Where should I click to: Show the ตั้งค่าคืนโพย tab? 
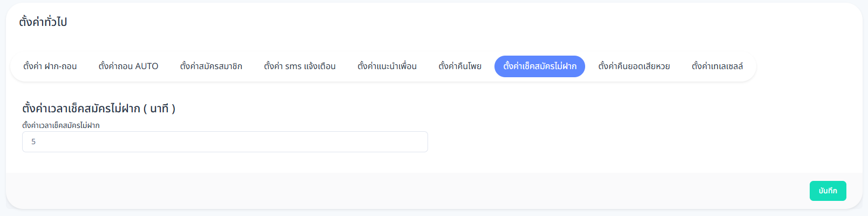[460, 66]
